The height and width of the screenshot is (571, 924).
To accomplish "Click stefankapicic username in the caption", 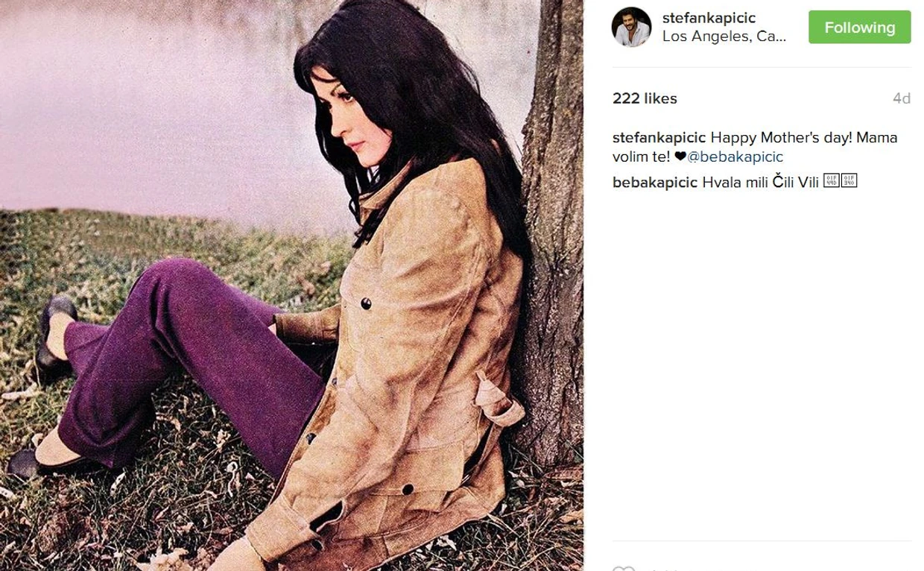I will coord(659,138).
